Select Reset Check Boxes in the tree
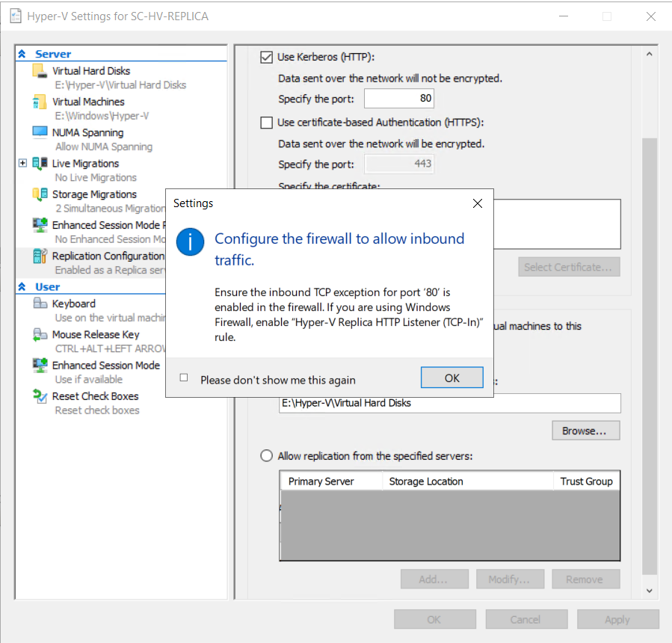Viewport: 672px width, 643px height. click(x=95, y=396)
